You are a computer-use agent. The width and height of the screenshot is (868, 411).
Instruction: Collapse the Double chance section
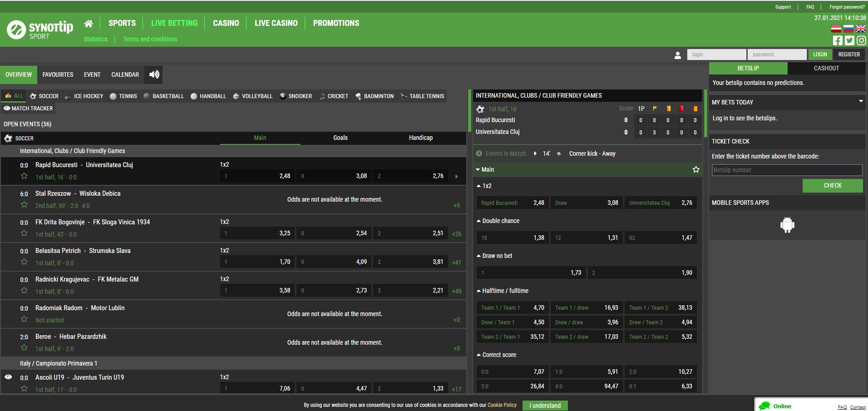(x=478, y=221)
